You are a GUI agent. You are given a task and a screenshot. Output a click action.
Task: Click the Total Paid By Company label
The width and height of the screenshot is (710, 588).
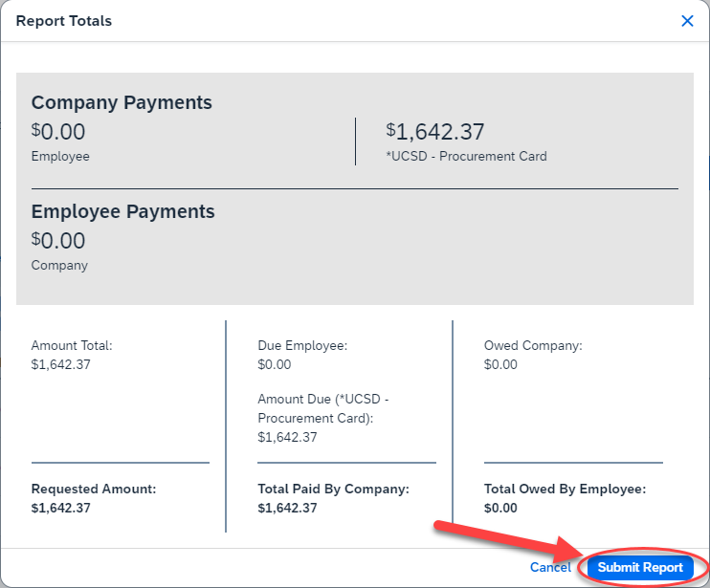point(333,489)
